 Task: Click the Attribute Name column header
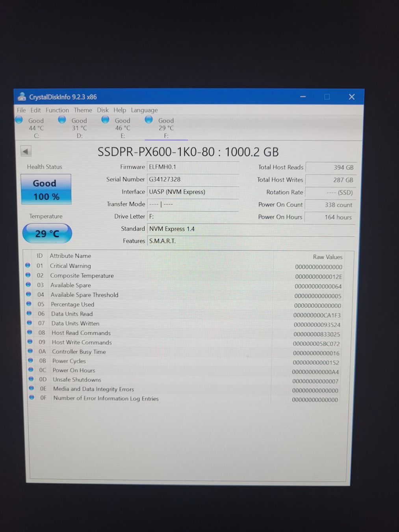tap(70, 256)
